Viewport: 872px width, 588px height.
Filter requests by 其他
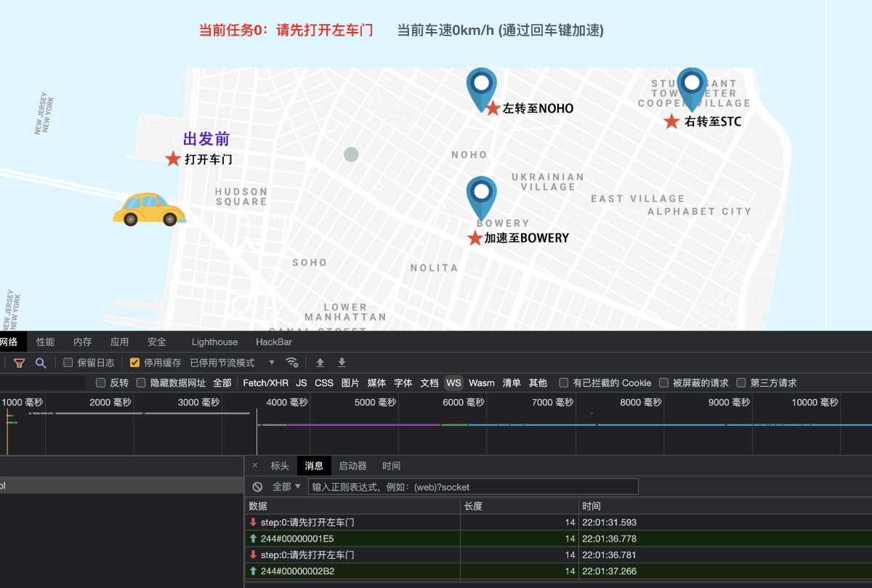[x=538, y=383]
